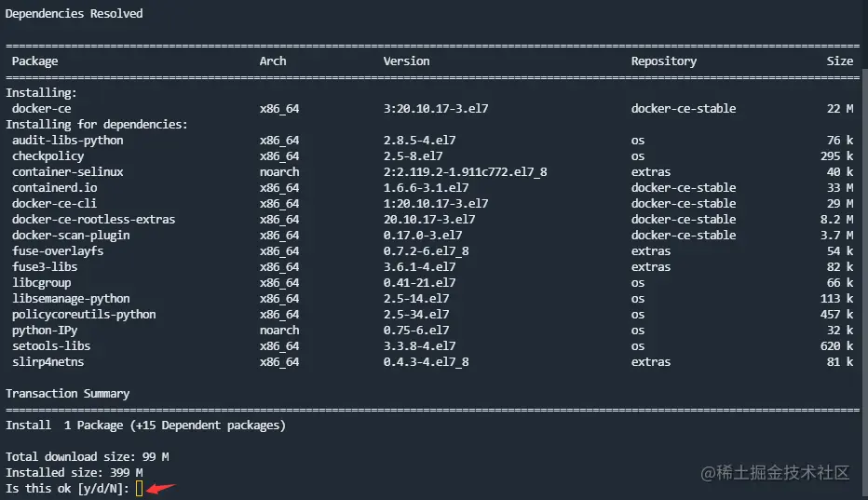868x500 pixels.
Task: Click the 'Repository' column header
Action: tap(663, 61)
